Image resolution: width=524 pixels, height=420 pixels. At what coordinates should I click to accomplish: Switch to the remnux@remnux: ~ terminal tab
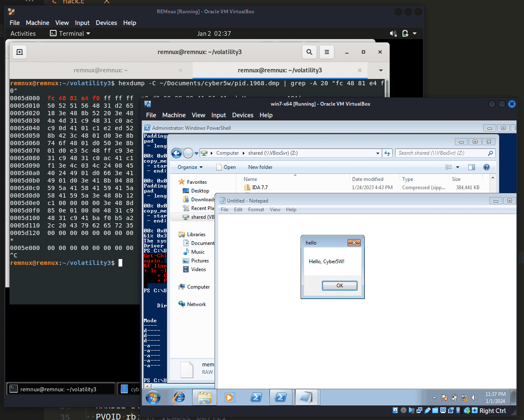pyautogui.click(x=101, y=70)
